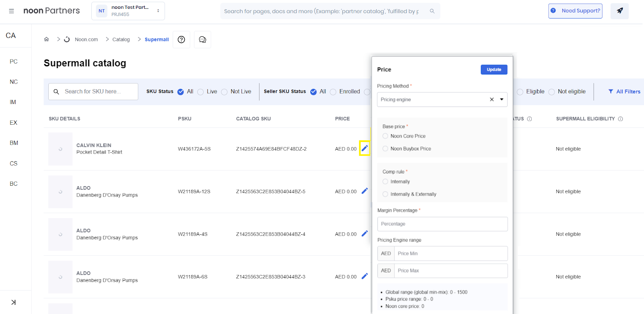Go to Catalog breadcrumb link
Screen dimensions: 644x314
pos(121,39)
